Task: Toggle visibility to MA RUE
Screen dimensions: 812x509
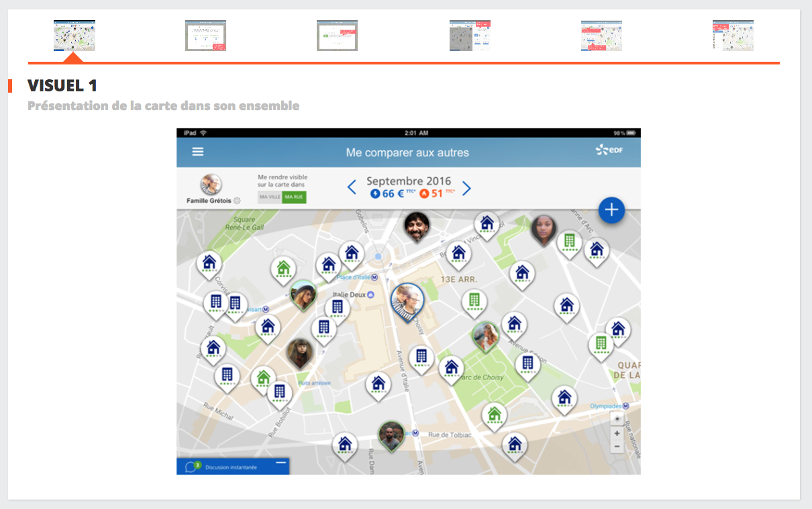Action: (294, 197)
